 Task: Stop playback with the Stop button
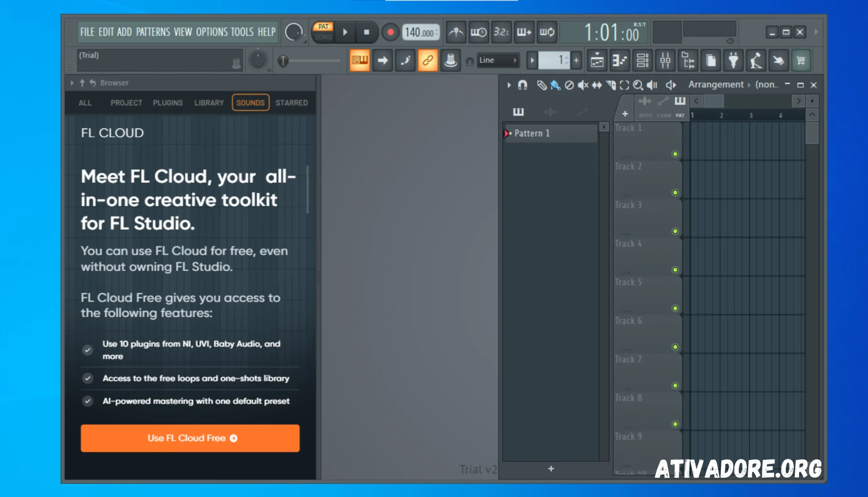tap(366, 33)
